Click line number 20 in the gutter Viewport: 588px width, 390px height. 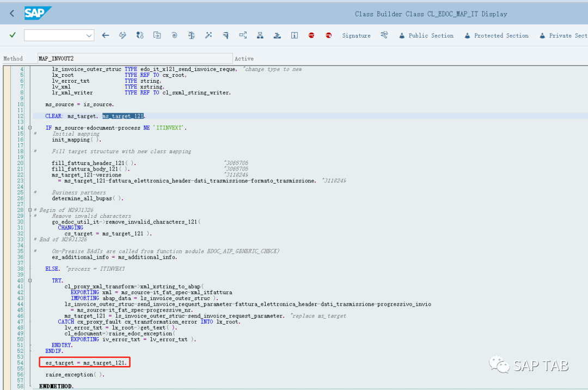(20, 163)
